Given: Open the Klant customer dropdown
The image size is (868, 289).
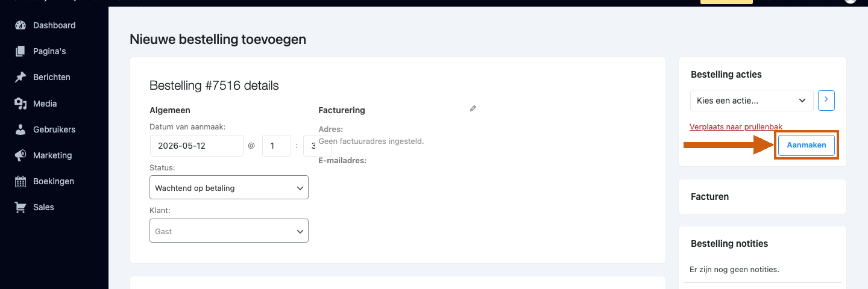Looking at the screenshot, I should coord(229,231).
